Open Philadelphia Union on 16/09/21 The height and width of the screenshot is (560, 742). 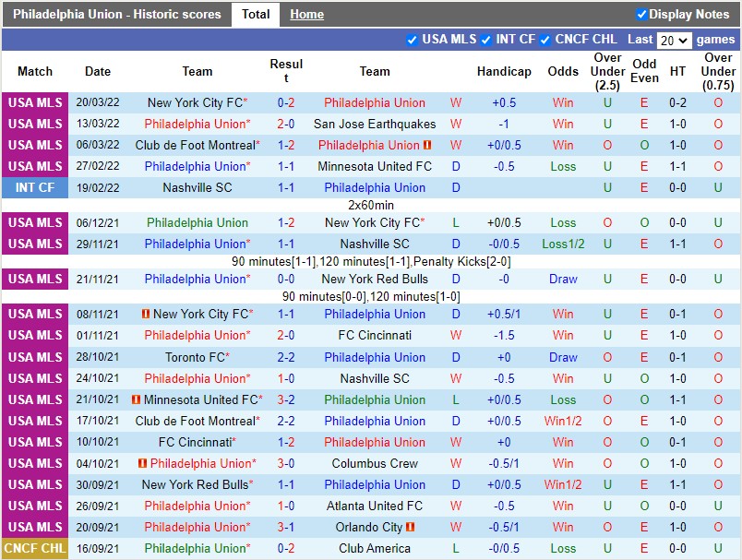195,548
